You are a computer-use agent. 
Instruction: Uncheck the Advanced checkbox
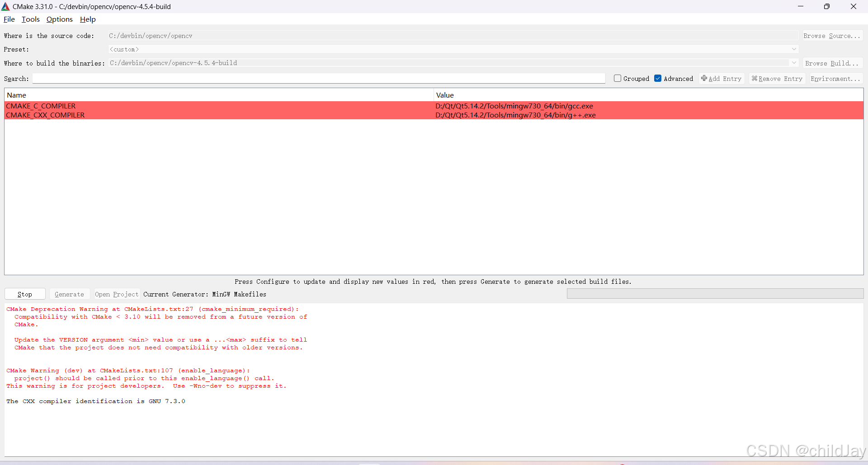point(658,78)
